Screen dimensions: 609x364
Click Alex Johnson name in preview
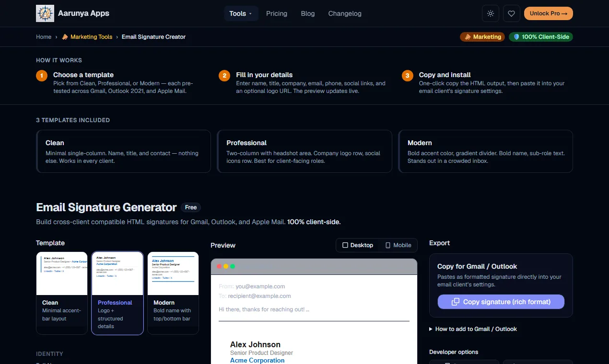[x=255, y=344]
